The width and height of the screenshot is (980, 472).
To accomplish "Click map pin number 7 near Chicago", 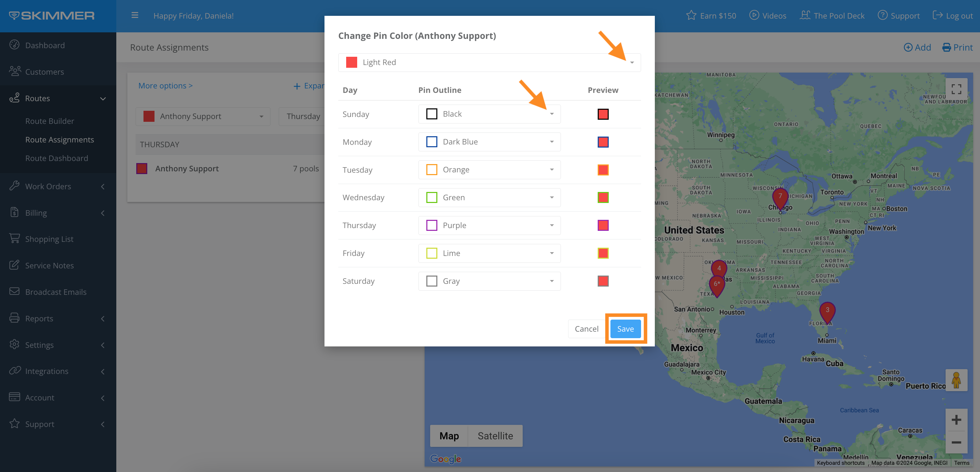I will (x=780, y=197).
